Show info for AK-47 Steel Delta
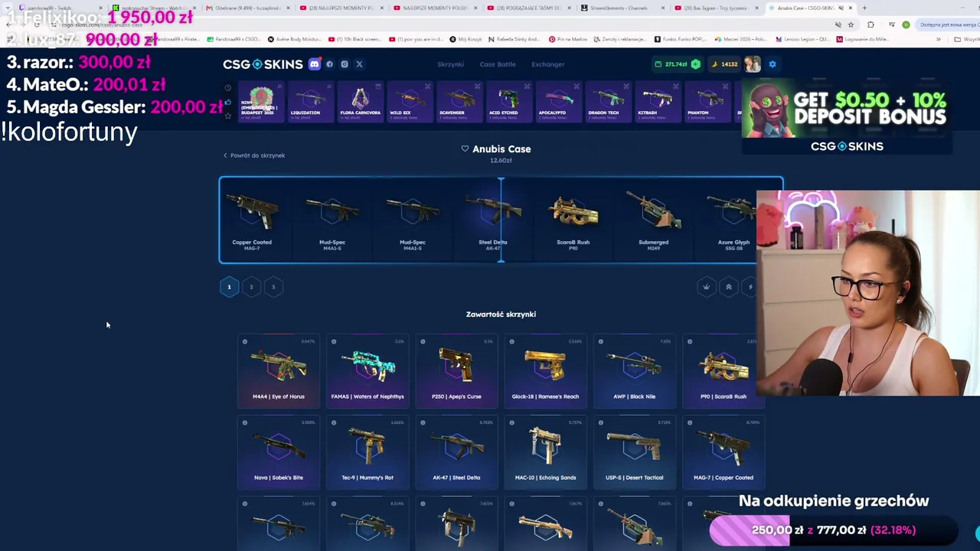 click(x=423, y=422)
